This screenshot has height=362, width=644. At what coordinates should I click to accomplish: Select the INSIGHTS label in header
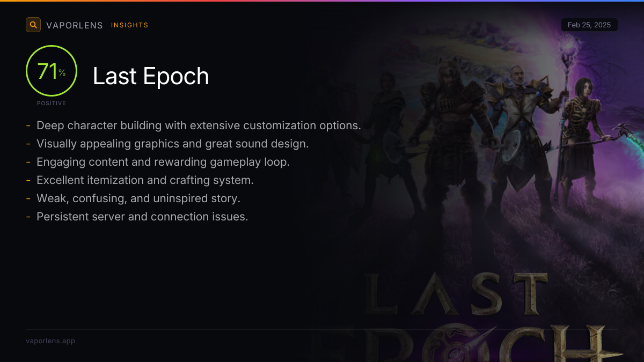[x=130, y=25]
